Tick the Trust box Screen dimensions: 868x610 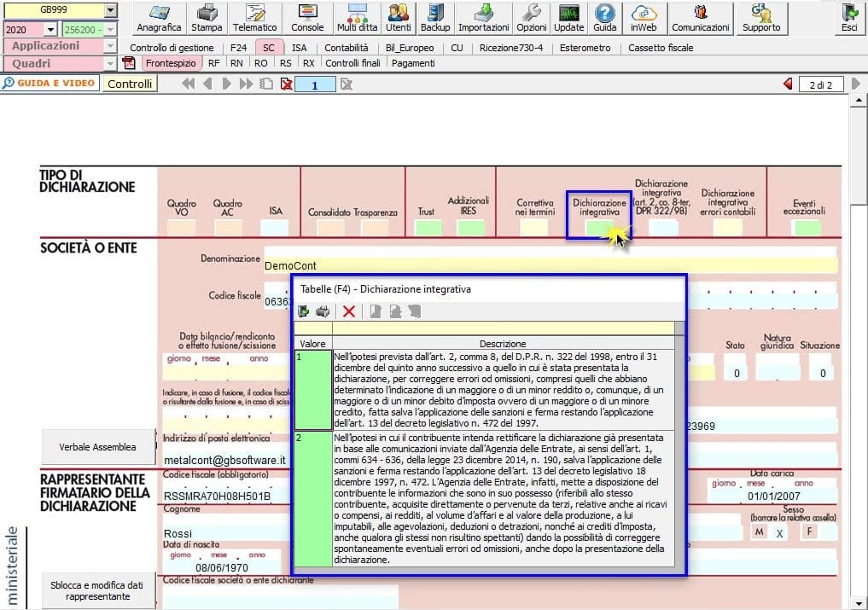click(x=428, y=228)
